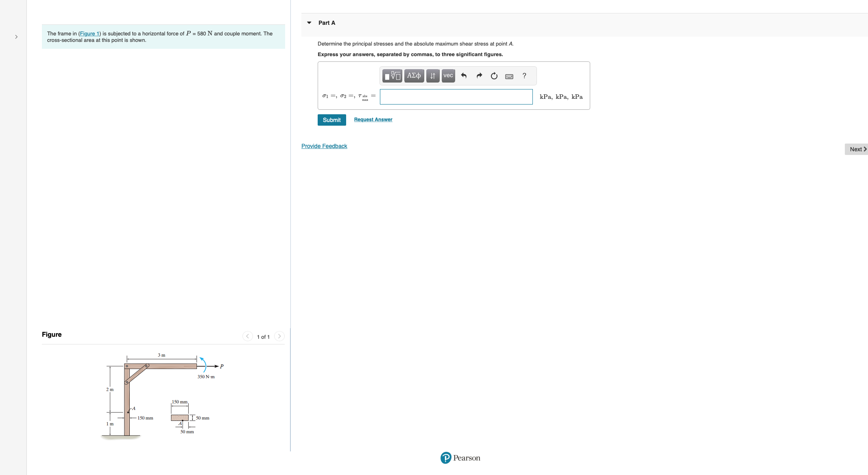Submit the answer
Viewport: 868px width, 475px height.
click(x=331, y=120)
